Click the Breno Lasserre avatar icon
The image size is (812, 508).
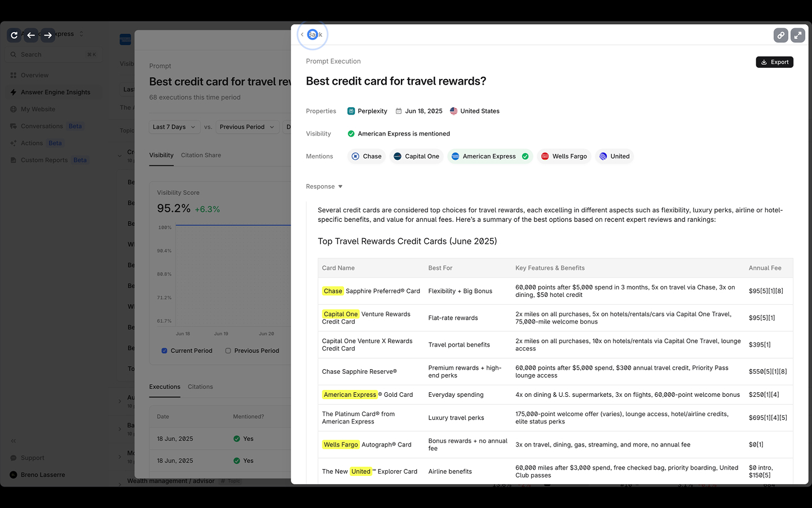point(14,475)
